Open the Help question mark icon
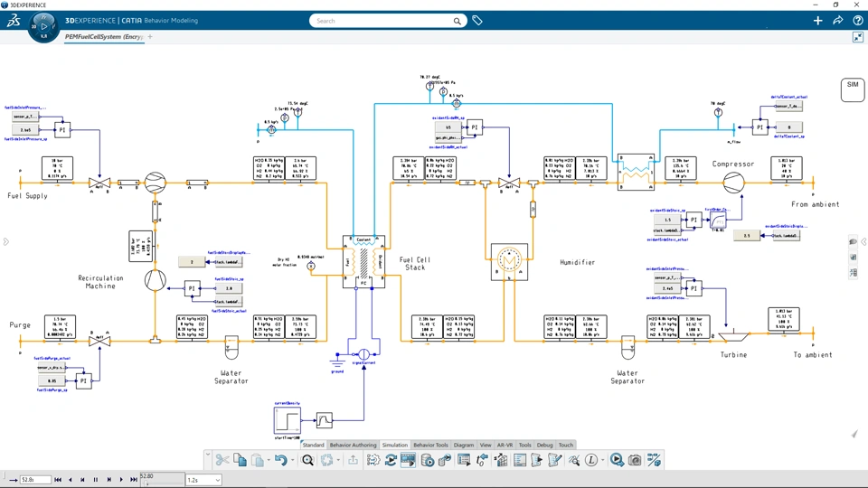 (x=857, y=21)
